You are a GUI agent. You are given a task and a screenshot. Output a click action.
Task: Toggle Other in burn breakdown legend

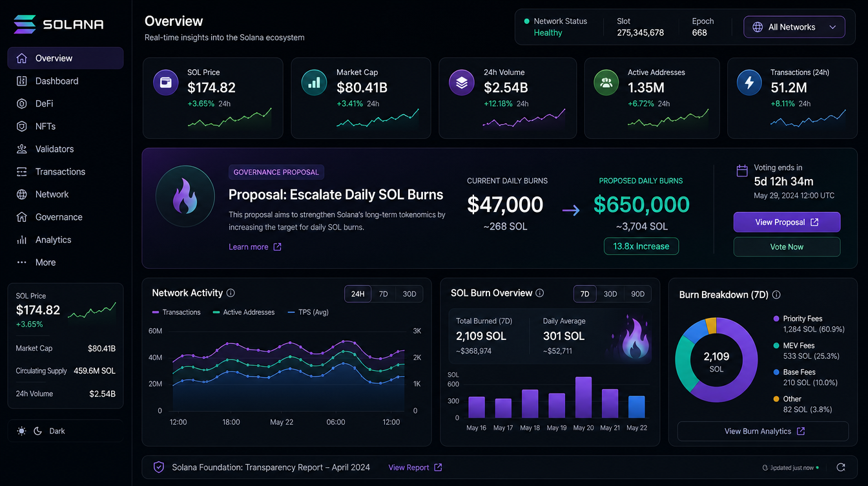(x=803, y=405)
